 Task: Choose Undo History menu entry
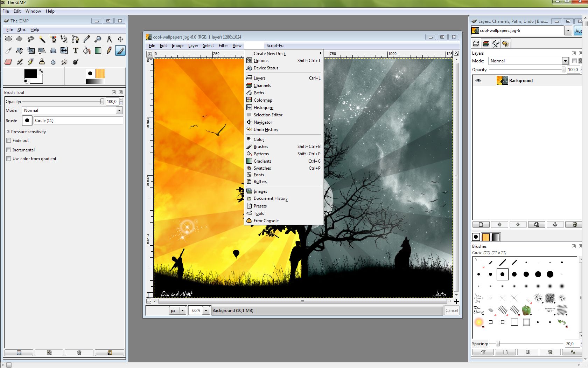pyautogui.click(x=284, y=130)
